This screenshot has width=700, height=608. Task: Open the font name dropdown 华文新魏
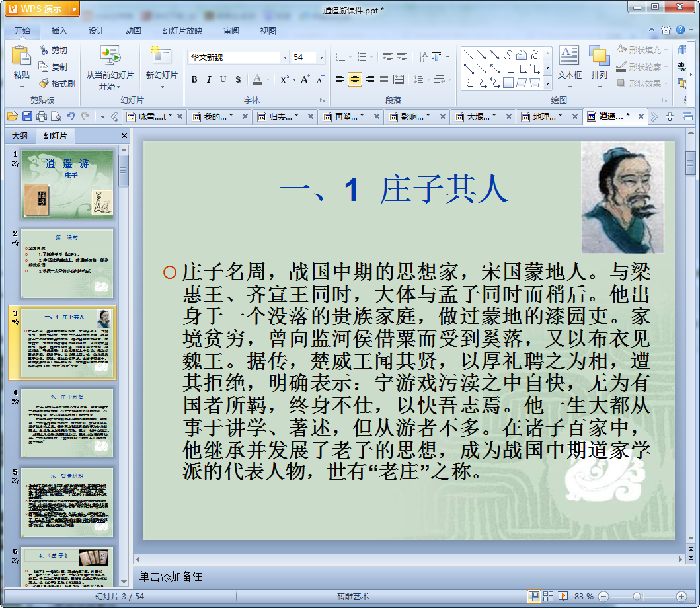point(285,57)
